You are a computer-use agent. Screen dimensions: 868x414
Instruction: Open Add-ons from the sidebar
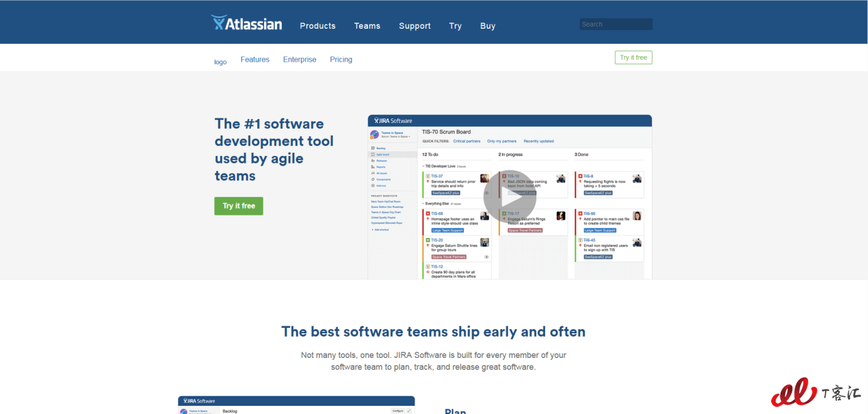380,185
